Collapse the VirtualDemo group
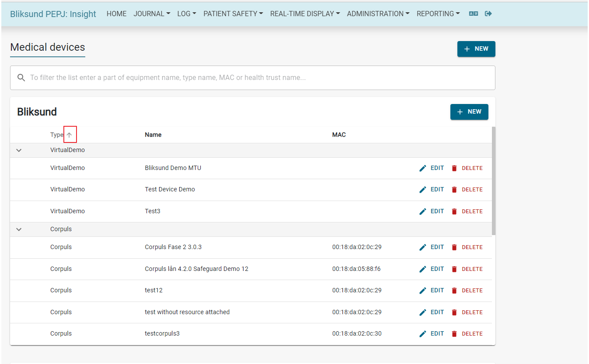This screenshot has width=589, height=364. (19, 150)
